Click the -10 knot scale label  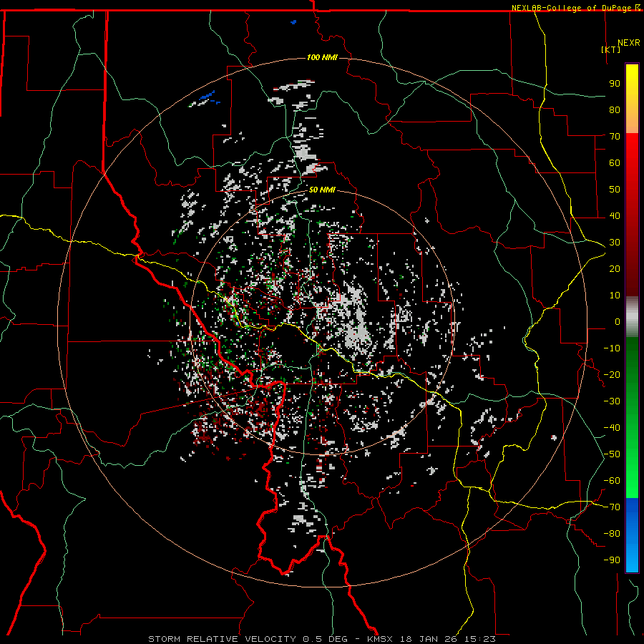612,348
